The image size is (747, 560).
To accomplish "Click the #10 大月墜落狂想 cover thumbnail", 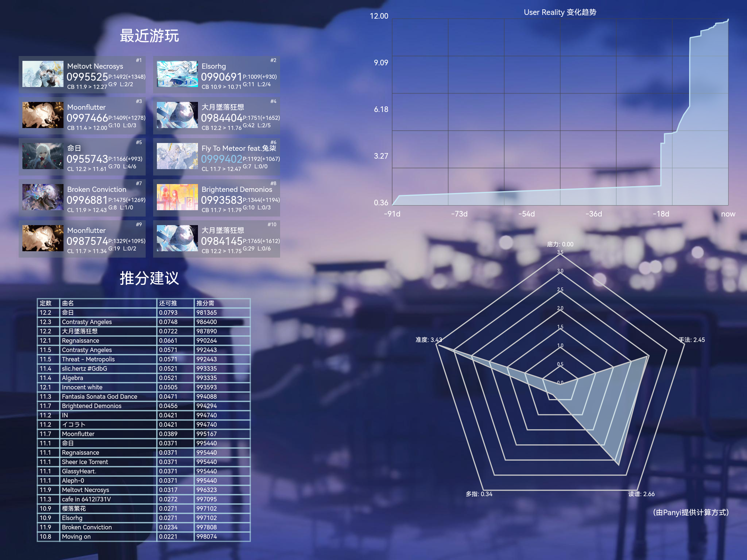I will pos(177,238).
